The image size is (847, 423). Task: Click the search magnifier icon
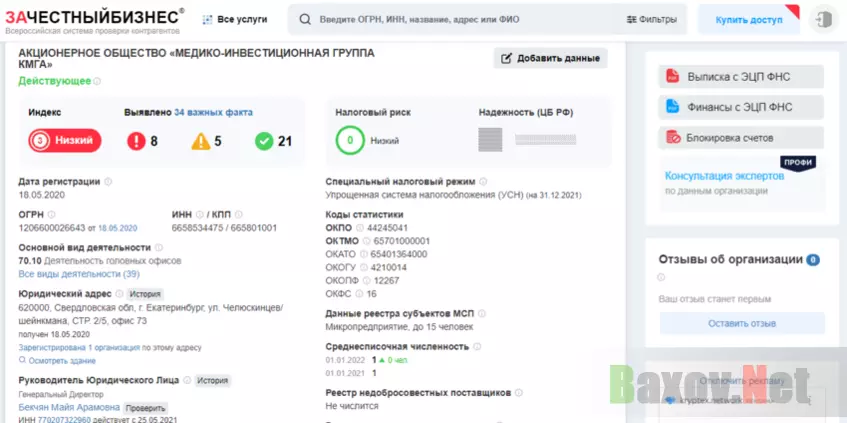tap(305, 19)
